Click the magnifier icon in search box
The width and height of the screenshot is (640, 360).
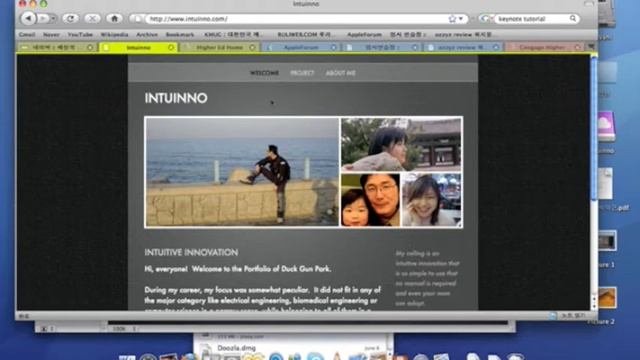[573, 18]
